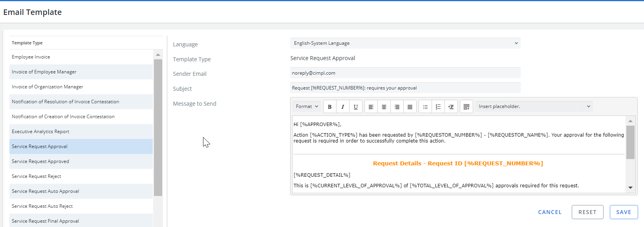Click the Sender Email input field

point(405,73)
